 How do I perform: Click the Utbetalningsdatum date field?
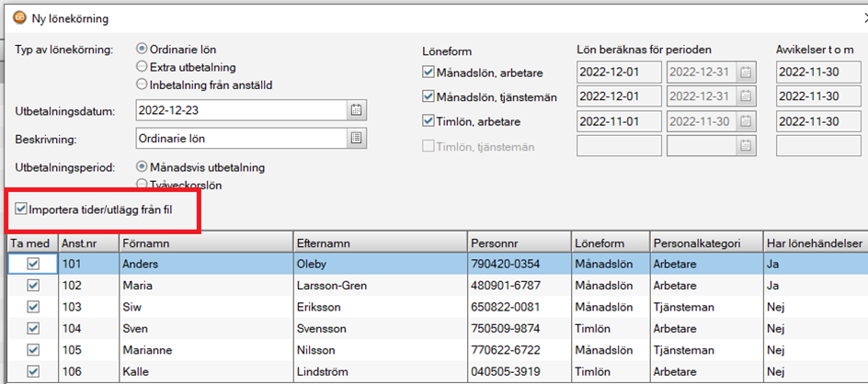(239, 110)
